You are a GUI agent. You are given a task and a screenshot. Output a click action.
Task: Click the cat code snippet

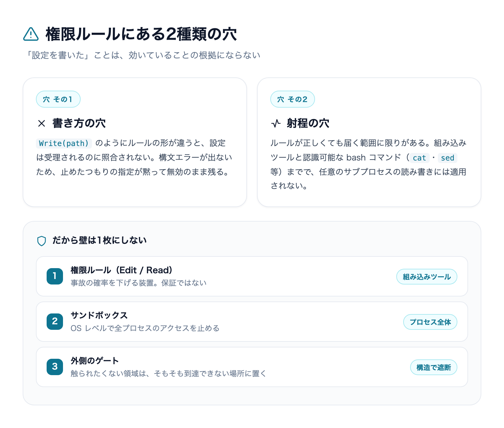[x=420, y=158]
